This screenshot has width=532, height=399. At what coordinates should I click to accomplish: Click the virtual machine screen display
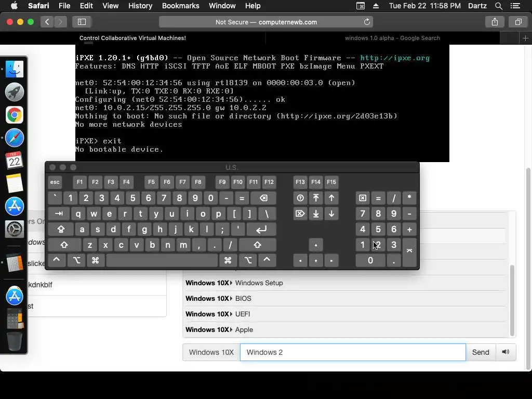pyautogui.click(x=262, y=103)
